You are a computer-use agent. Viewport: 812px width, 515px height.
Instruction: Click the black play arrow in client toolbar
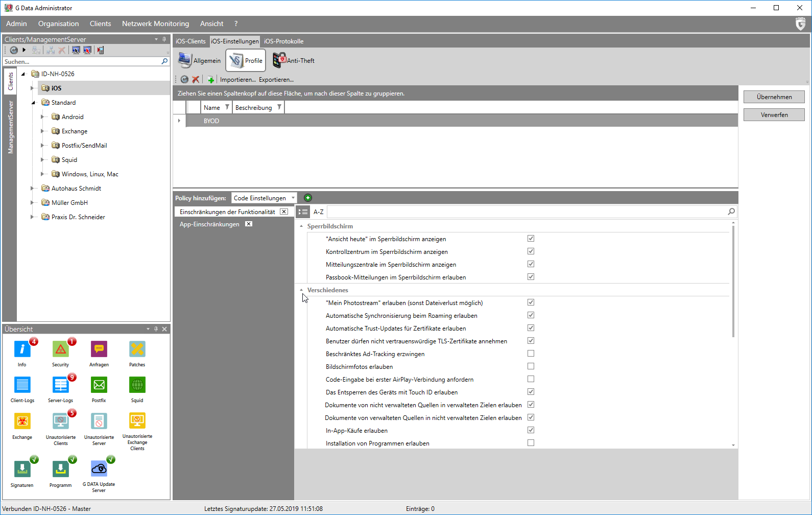coord(24,50)
